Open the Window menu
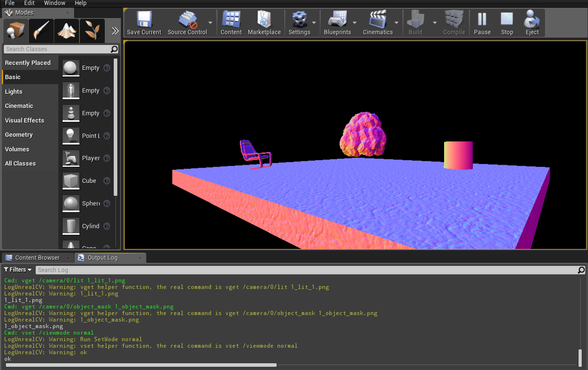The height and width of the screenshot is (370, 588). (x=55, y=3)
